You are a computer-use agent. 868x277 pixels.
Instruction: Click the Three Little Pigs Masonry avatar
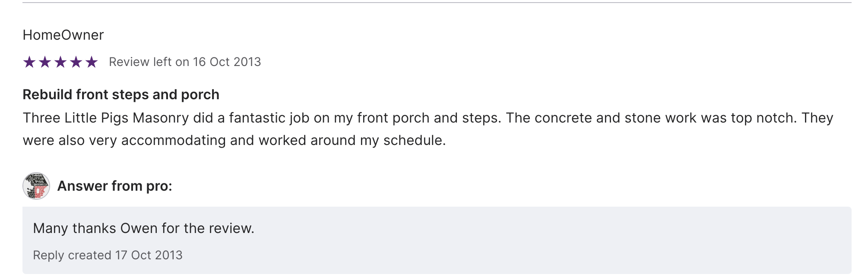coord(36,186)
